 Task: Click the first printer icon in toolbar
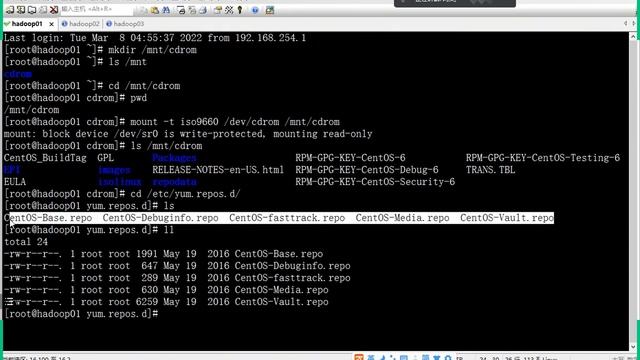click(x=181, y=10)
